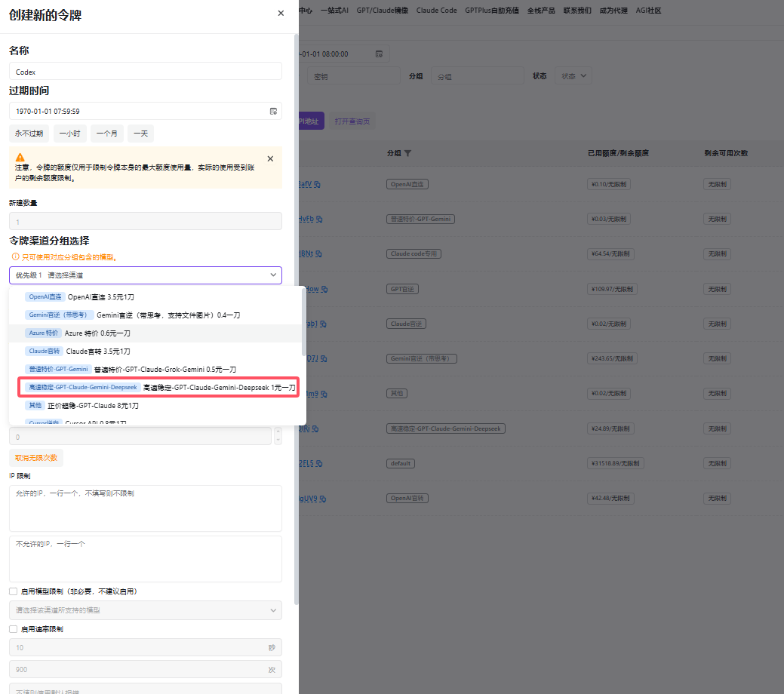Focus the 分组 search field in background

477,76
